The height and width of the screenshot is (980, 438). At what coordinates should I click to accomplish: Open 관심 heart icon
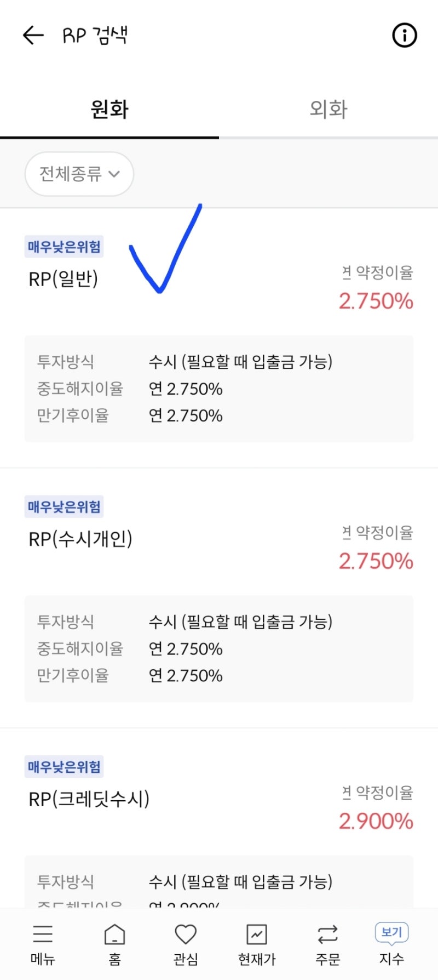coord(186,935)
